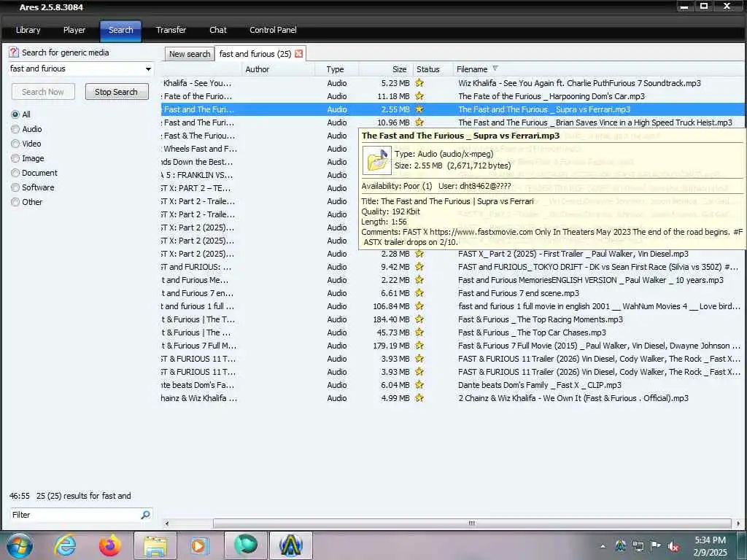Viewport: 747px width, 560px height.
Task: Click the star icon for 106.84 MB full movie row
Action: coord(419,306)
